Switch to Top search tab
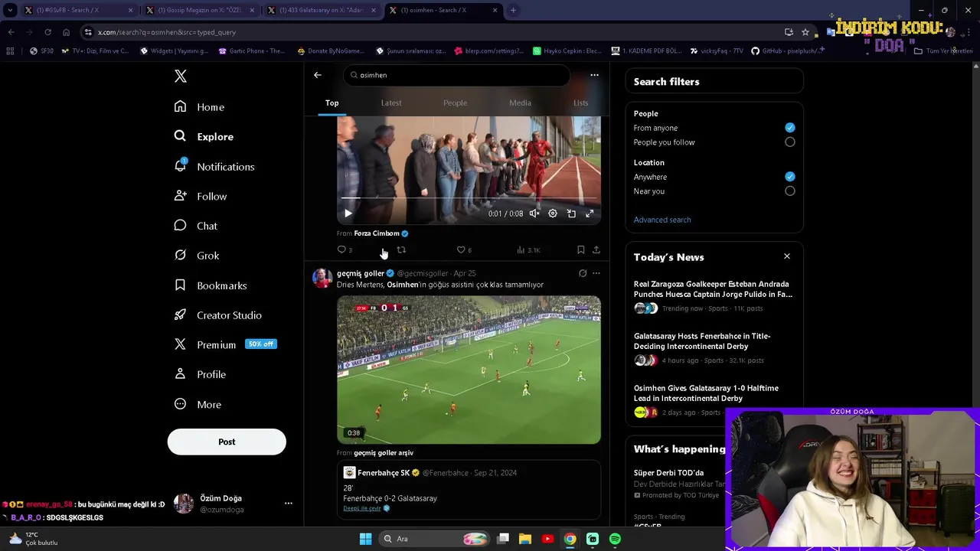This screenshot has height=551, width=980. [x=332, y=103]
